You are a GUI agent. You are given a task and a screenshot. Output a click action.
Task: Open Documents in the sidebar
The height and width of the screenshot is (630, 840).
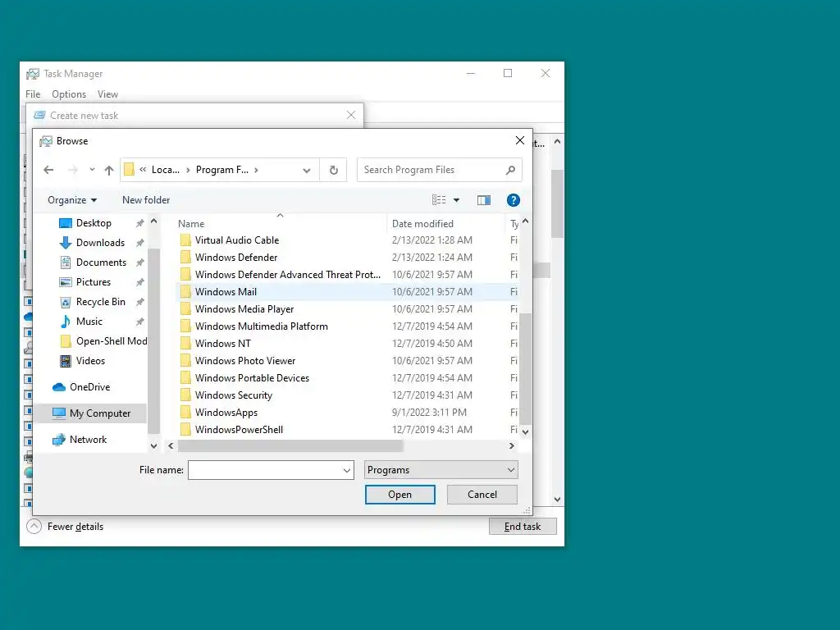click(101, 262)
